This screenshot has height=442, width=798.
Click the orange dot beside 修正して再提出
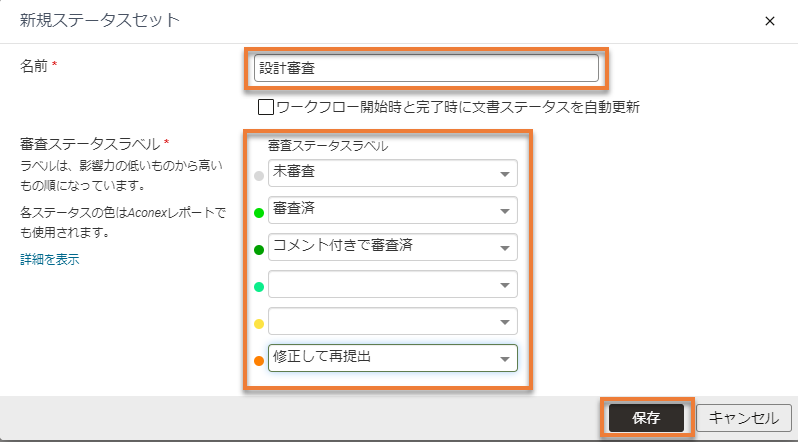point(259,361)
